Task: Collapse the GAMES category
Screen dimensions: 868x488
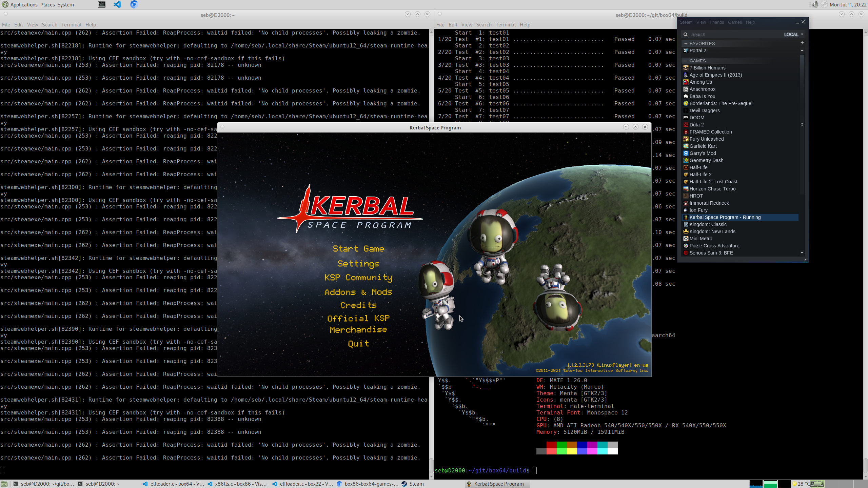Action: (x=686, y=61)
